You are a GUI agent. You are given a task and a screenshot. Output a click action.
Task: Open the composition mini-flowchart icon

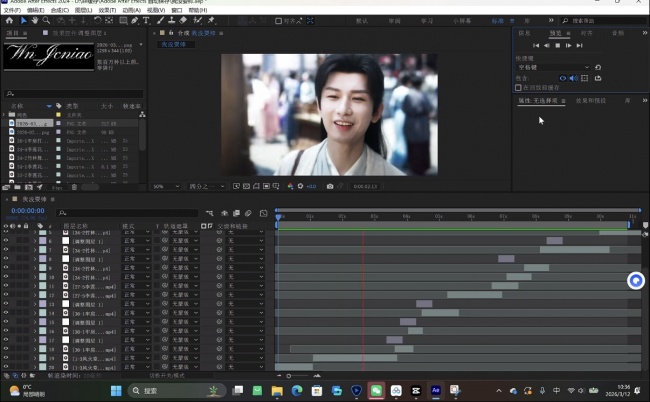tap(209, 213)
